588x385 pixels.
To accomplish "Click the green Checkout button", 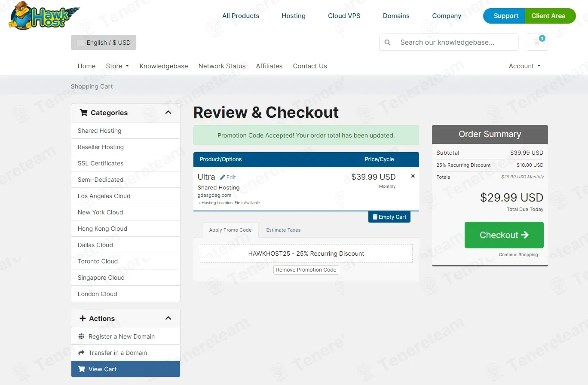I will (504, 235).
